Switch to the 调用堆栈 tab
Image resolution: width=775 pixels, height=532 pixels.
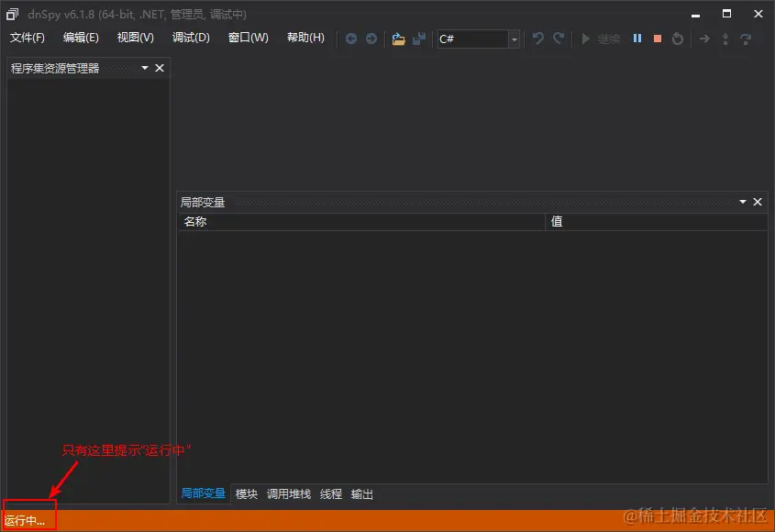(x=289, y=493)
